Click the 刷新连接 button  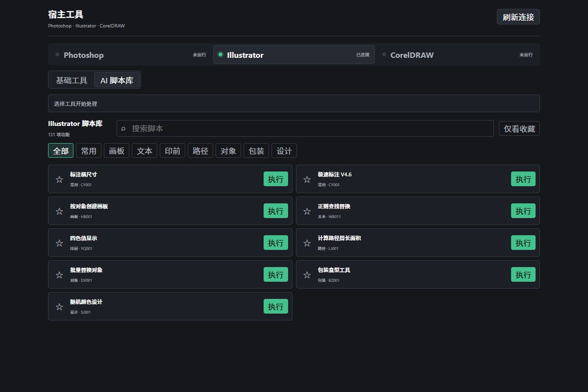point(518,17)
